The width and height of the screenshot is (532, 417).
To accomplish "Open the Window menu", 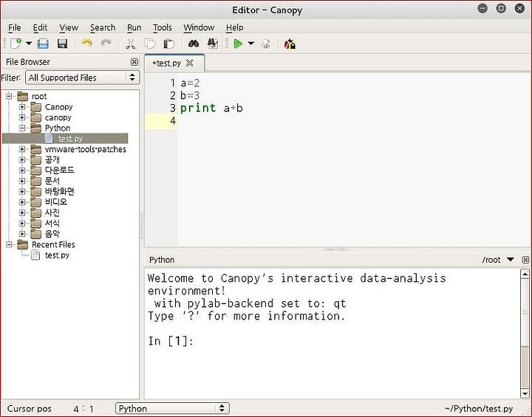I will 199,27.
